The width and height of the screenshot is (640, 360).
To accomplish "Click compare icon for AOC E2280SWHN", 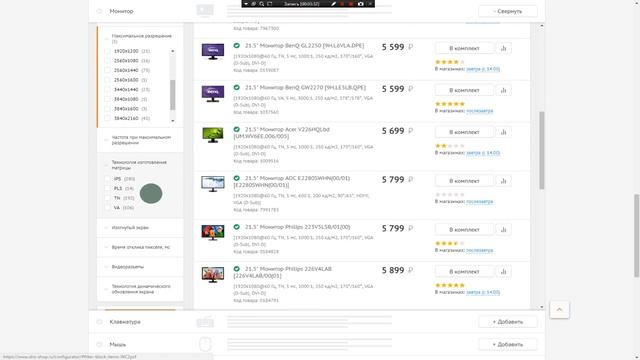I will click(x=503, y=181).
